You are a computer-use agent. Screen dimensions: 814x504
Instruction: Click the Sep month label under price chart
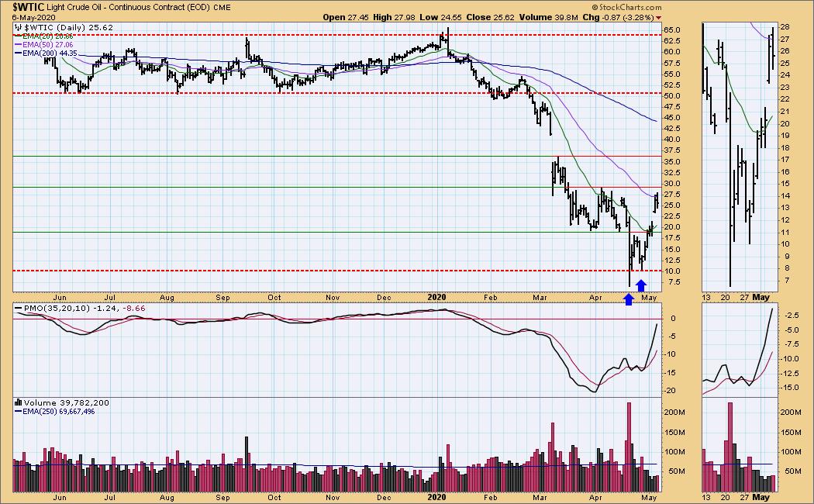[x=222, y=298]
